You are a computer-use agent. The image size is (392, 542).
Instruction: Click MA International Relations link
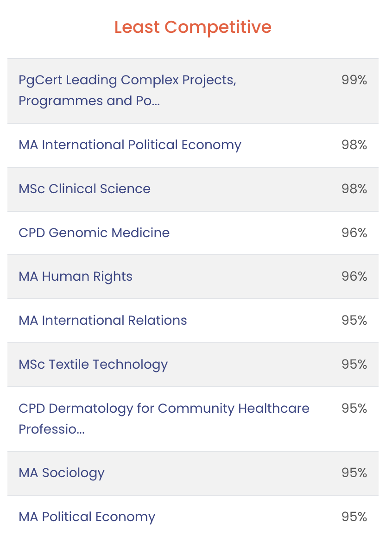click(x=103, y=321)
